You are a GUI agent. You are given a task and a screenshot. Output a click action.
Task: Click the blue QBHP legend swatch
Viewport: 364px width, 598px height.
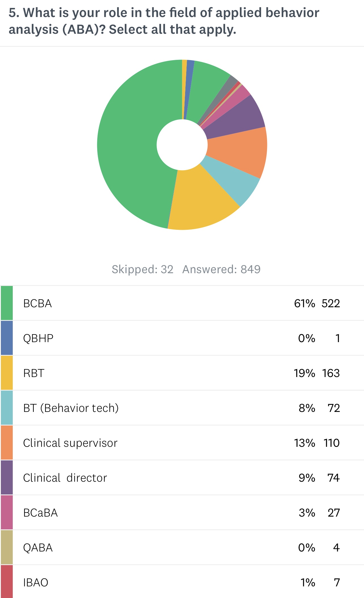point(7,338)
